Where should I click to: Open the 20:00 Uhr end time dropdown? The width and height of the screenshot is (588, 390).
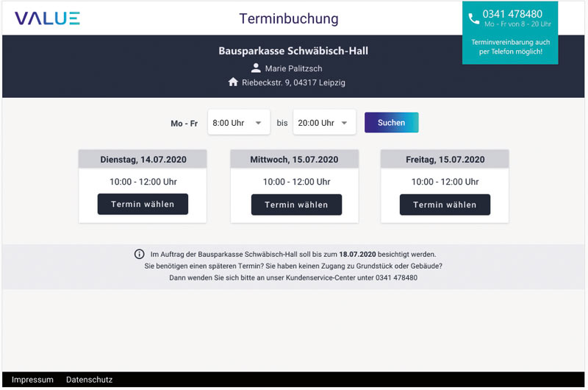pos(324,123)
